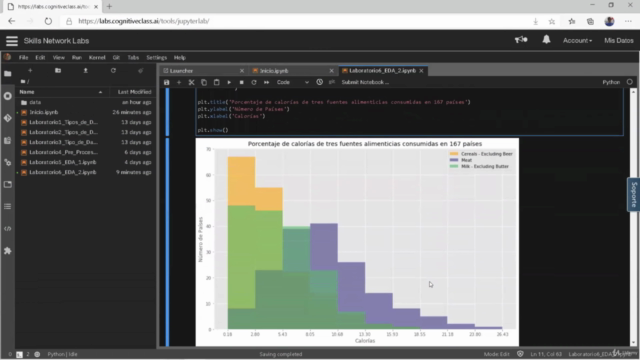The image size is (640, 360).
Task: Click the clock icon in notebook toolbar
Action: pos(320,82)
